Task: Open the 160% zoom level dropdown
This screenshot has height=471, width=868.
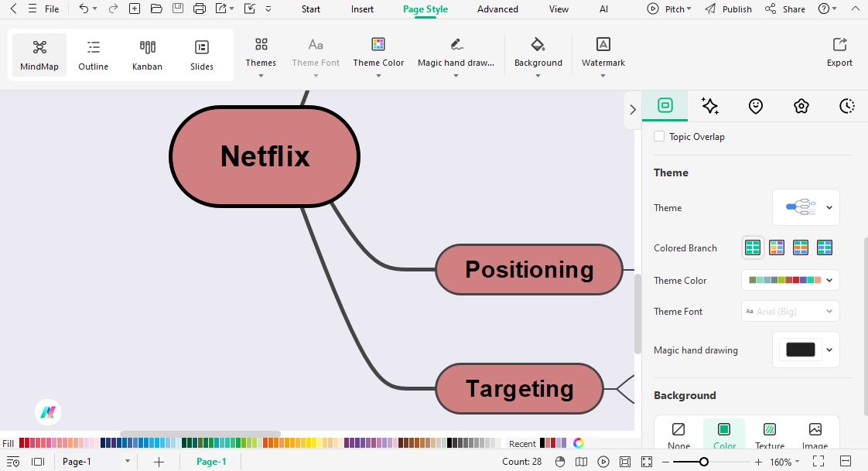Action: (784, 462)
